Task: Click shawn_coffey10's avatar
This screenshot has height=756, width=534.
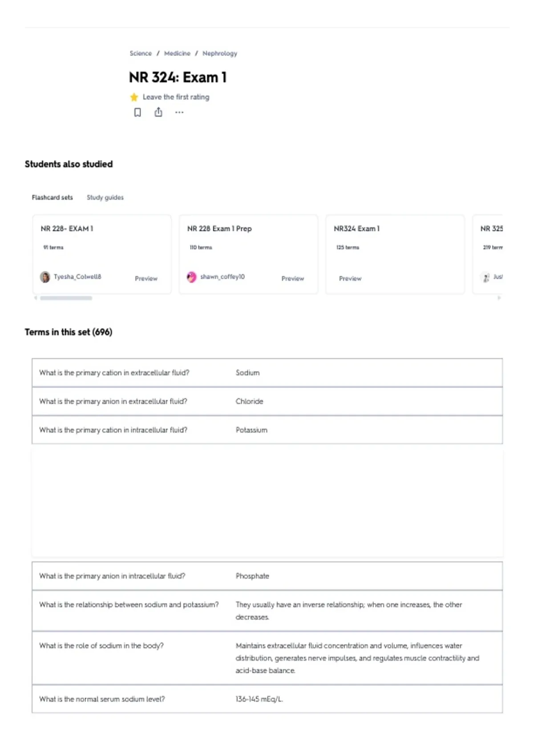Action: [x=191, y=277]
